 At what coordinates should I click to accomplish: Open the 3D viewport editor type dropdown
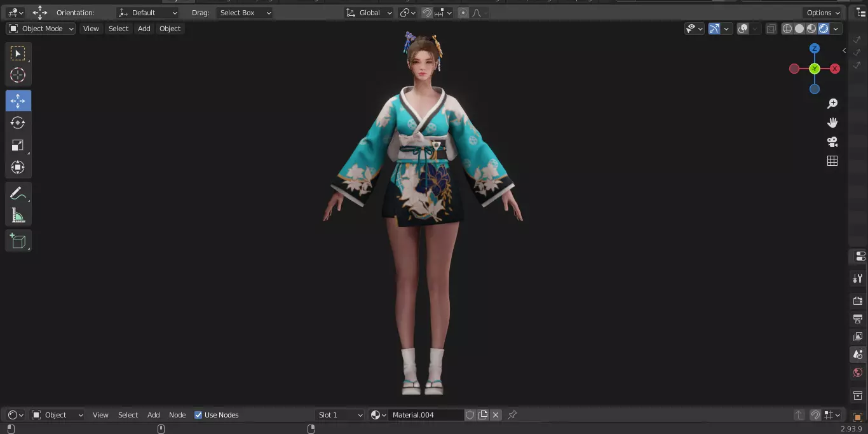click(x=15, y=13)
